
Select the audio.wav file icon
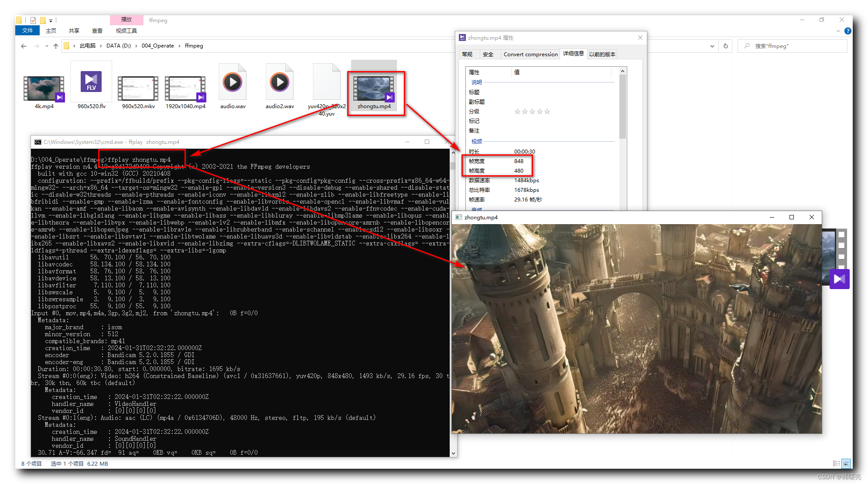[232, 83]
